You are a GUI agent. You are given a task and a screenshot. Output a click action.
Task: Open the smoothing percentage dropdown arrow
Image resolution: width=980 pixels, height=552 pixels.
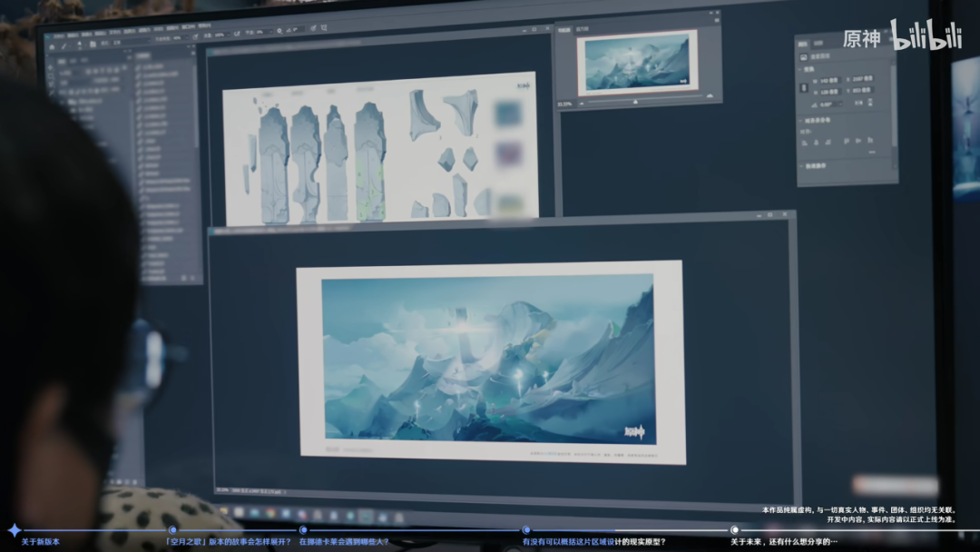[x=271, y=32]
